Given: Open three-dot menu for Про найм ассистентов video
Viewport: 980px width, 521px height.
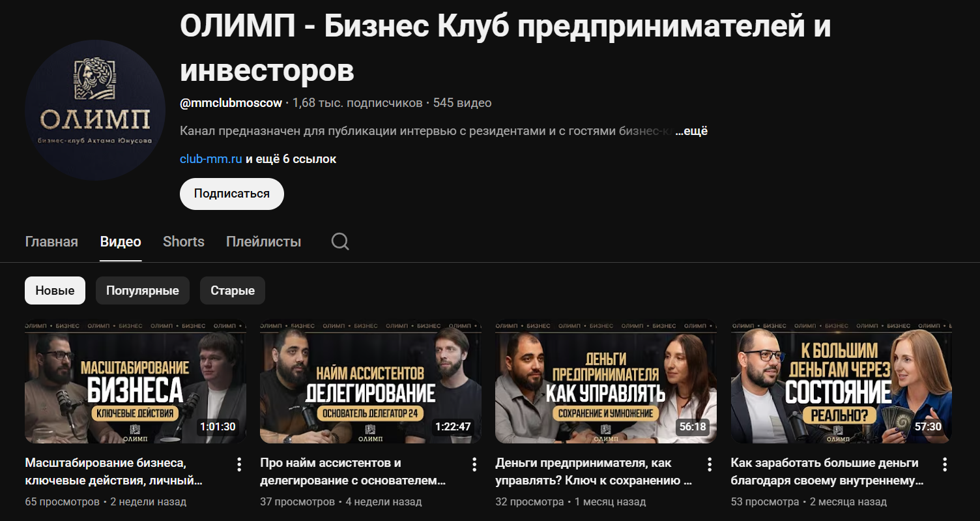Looking at the screenshot, I should tap(474, 464).
